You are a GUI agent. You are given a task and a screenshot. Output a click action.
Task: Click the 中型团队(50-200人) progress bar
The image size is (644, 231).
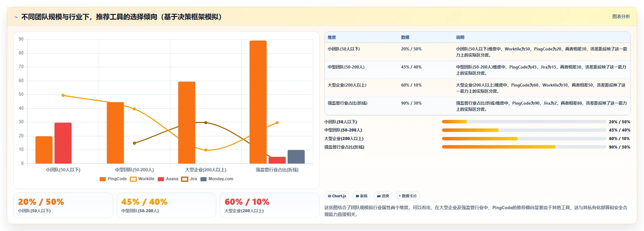[524, 130]
